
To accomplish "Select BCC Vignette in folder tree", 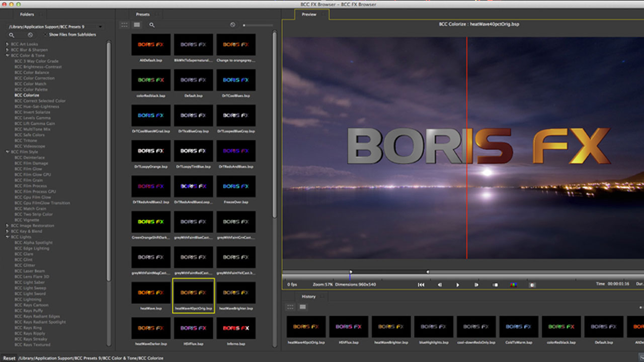I will [27, 220].
